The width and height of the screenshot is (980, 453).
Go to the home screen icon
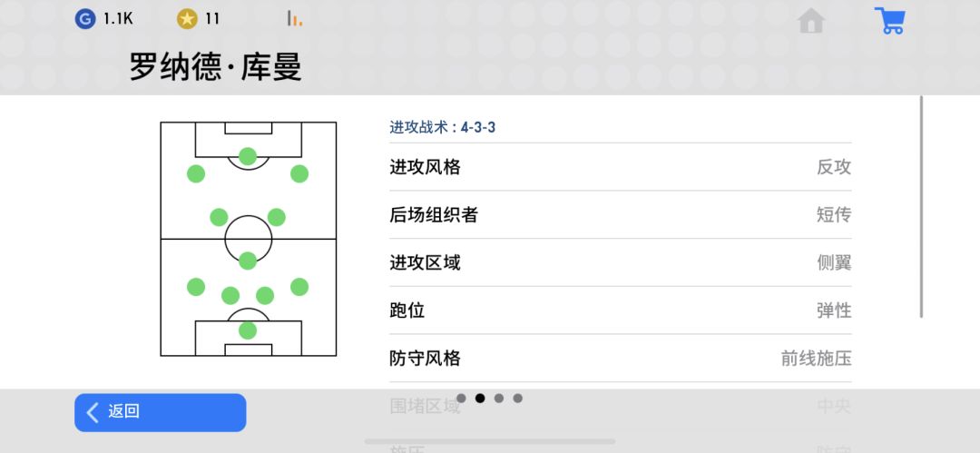click(x=811, y=21)
